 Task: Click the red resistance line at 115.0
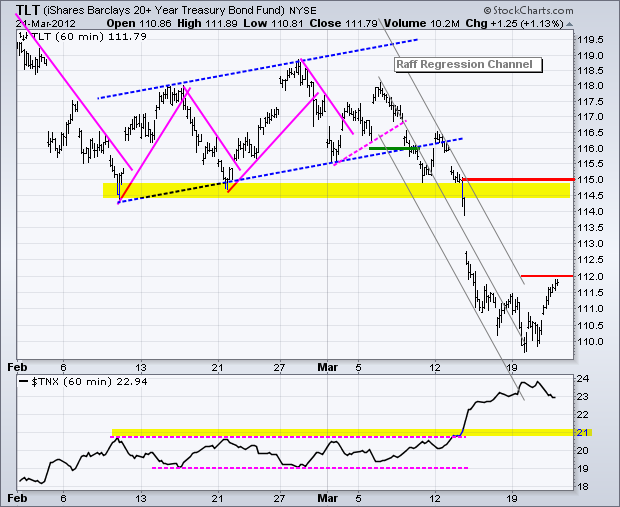tap(518, 180)
